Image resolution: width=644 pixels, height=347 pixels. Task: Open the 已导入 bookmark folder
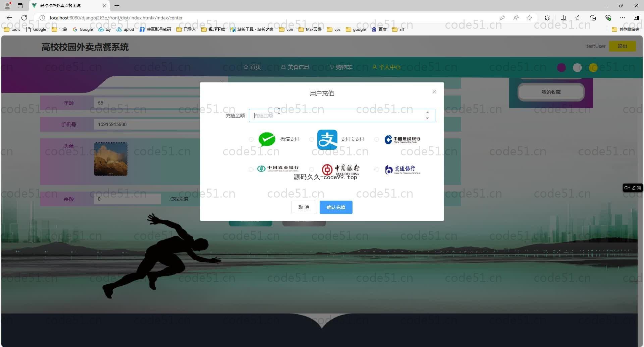(x=186, y=29)
